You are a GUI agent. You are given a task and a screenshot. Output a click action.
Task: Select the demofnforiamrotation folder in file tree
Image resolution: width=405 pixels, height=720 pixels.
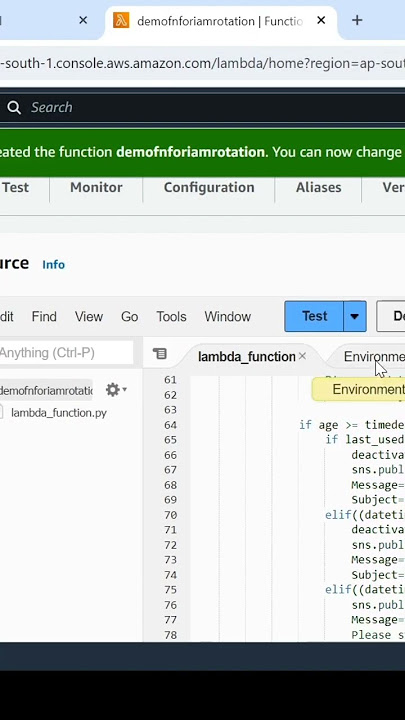point(46,390)
